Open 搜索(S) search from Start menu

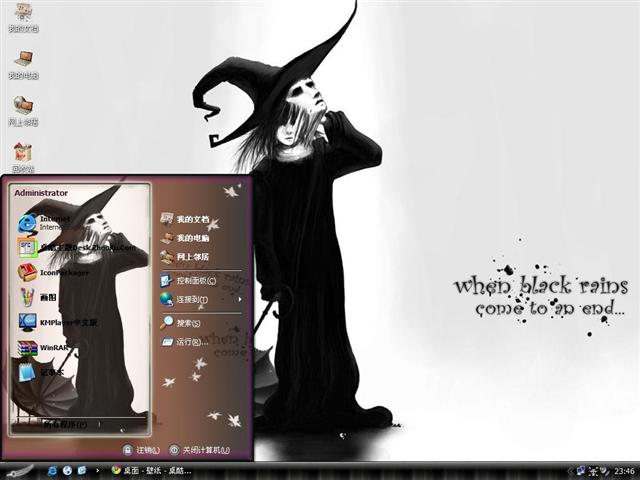coord(180,323)
